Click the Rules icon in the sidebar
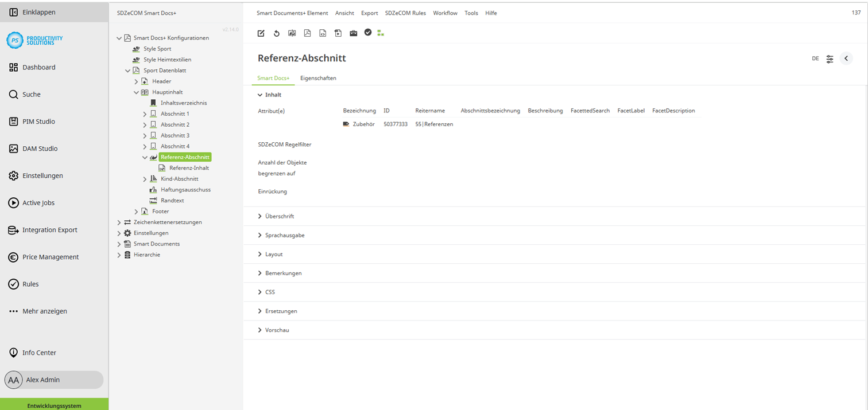This screenshot has width=868, height=410. coord(31,284)
